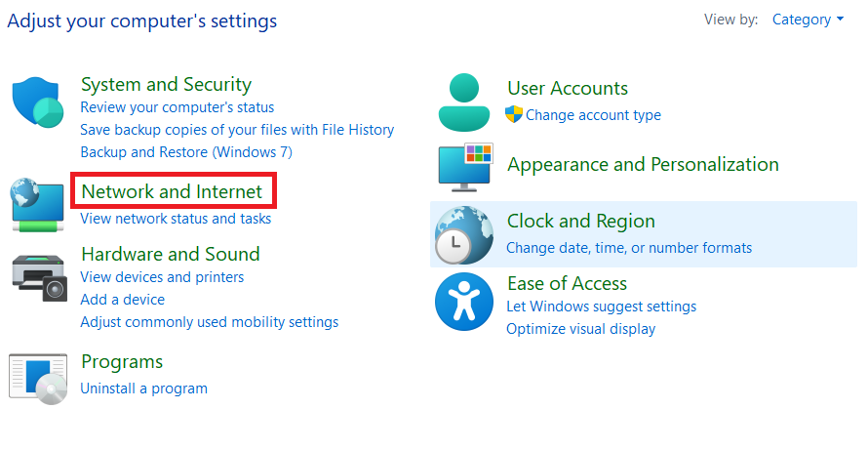Click the Hardware and Sound printer icon
868x450 pixels.
coord(39,277)
